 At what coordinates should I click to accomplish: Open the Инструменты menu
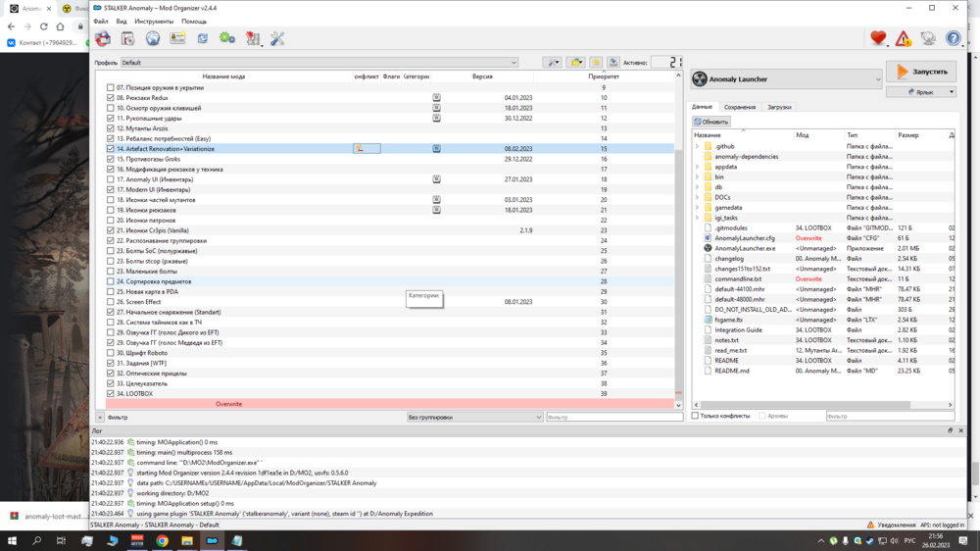click(x=154, y=21)
